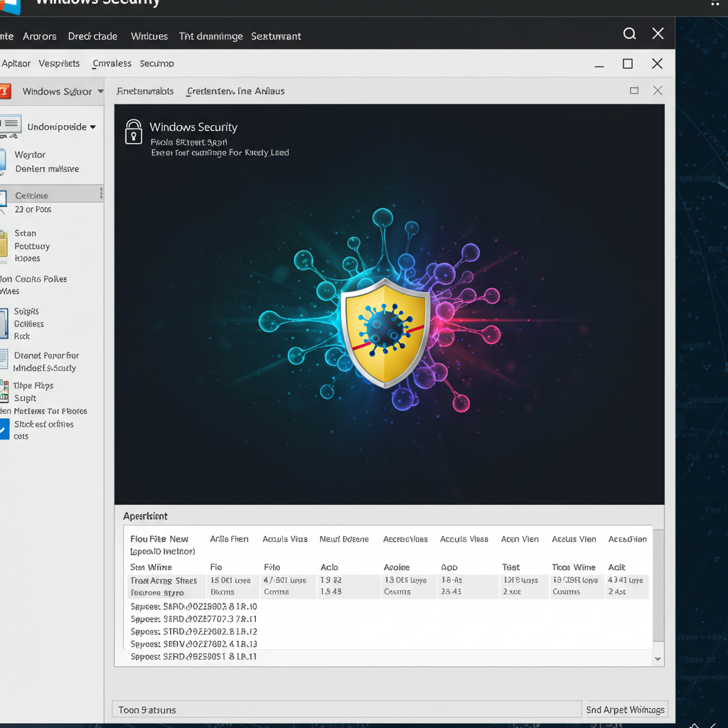Click the Snd Arpet Wolntogs button
The image size is (728, 728).
click(626, 710)
